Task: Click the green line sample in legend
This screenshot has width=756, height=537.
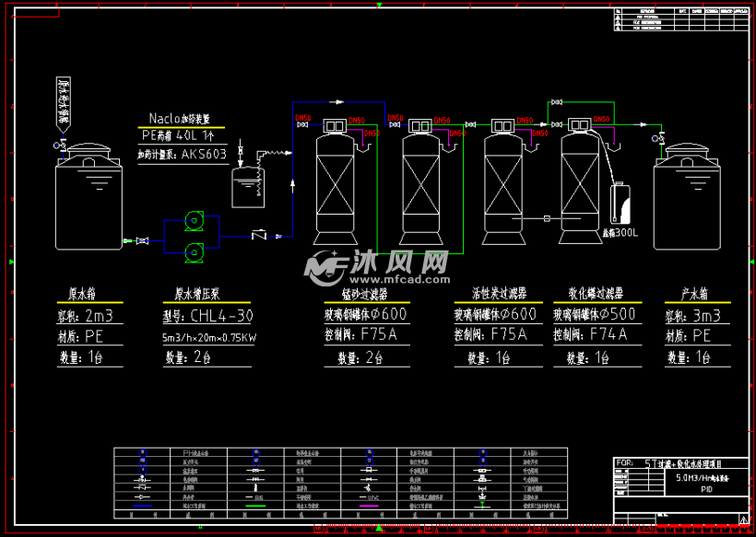Action: pos(254,507)
